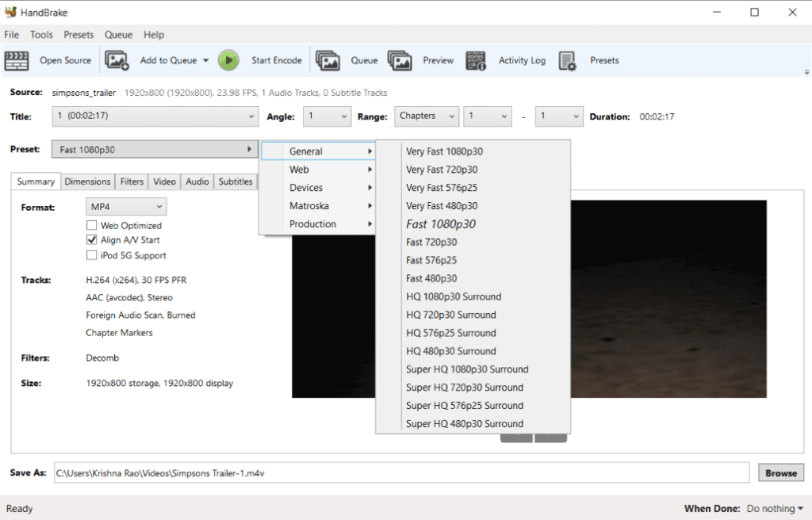Expand the Range Chapters dropdown

pos(427,117)
